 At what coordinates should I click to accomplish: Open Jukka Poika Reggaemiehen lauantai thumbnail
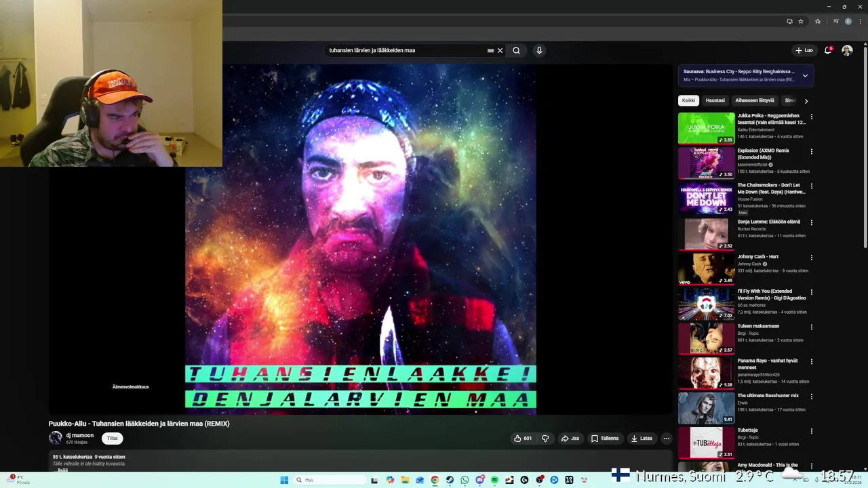pyautogui.click(x=706, y=128)
